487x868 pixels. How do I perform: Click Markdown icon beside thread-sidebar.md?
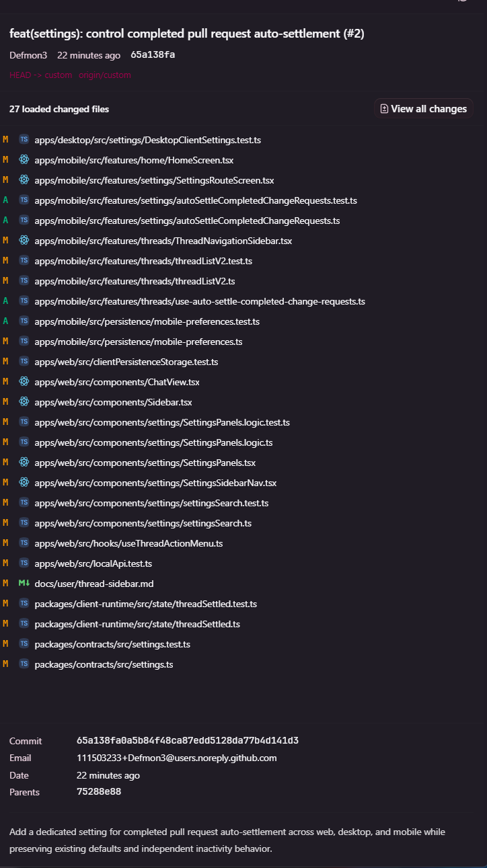[24, 584]
